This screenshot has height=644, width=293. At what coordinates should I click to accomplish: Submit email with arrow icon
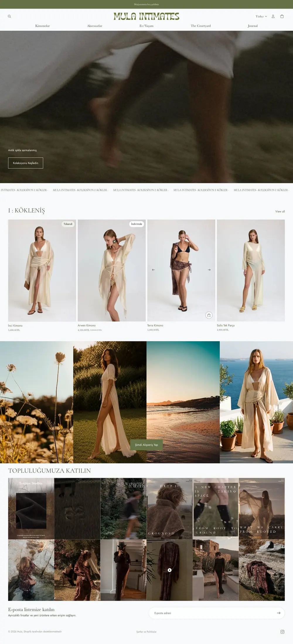tap(279, 613)
